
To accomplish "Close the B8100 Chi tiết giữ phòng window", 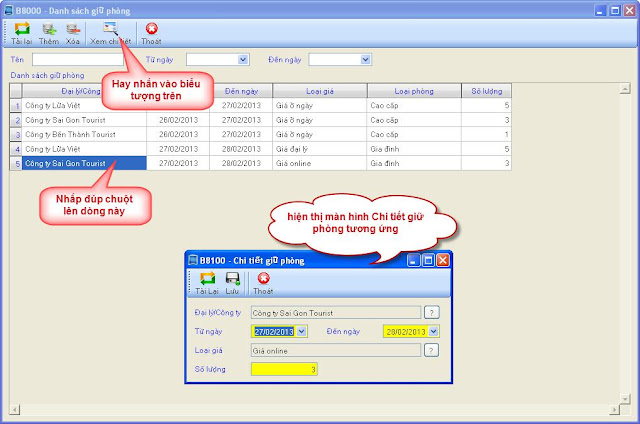I will (443, 260).
